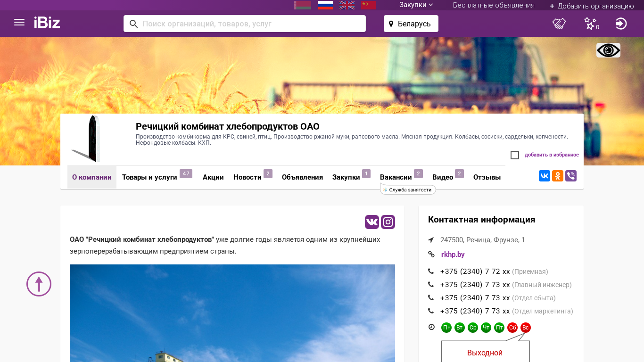Open the Акции tab
The image size is (644, 362).
(213, 177)
